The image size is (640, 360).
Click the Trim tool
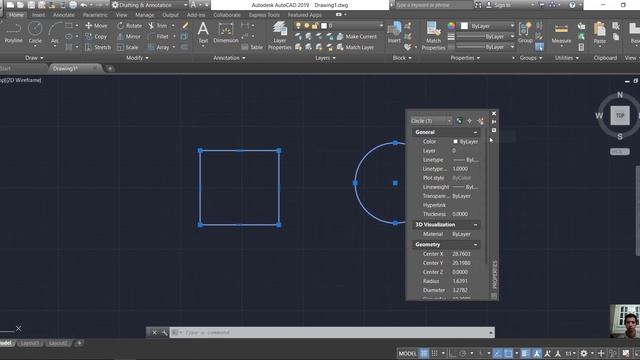point(158,25)
